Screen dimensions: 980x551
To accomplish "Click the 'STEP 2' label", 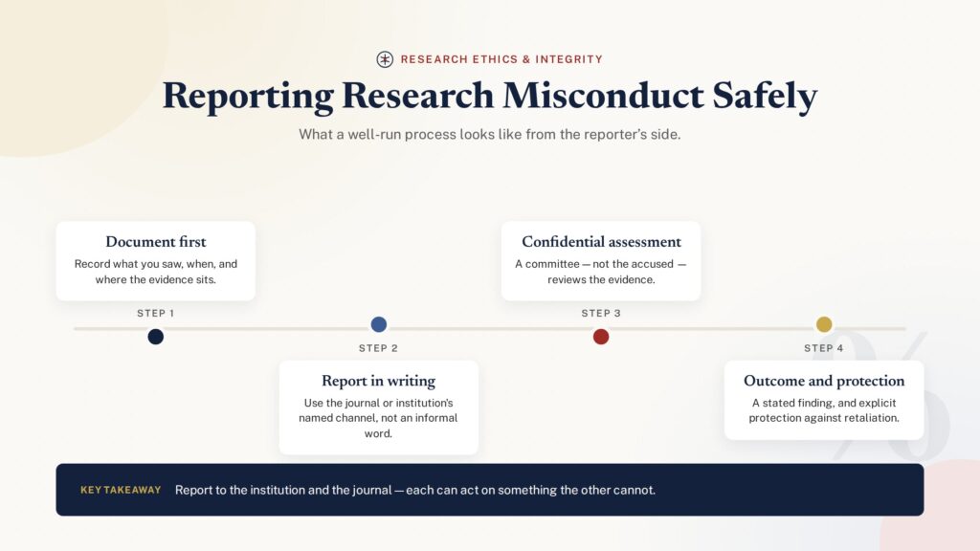I will 378,348.
